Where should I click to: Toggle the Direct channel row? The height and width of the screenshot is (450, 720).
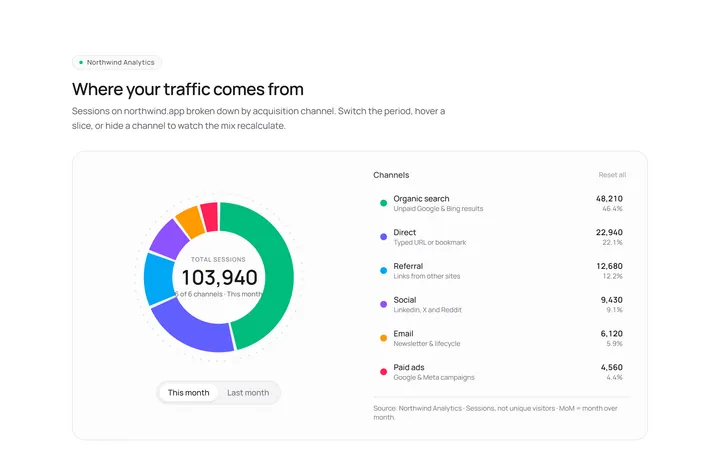501,237
